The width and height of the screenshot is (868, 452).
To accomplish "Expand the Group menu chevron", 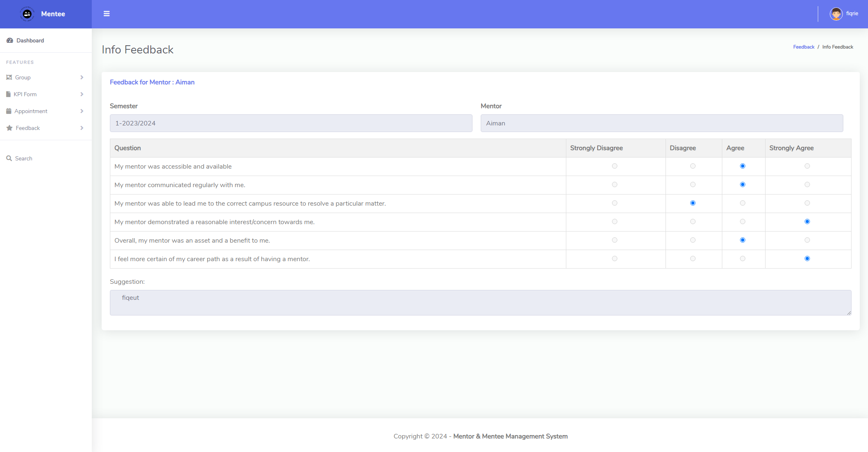I will [82, 77].
